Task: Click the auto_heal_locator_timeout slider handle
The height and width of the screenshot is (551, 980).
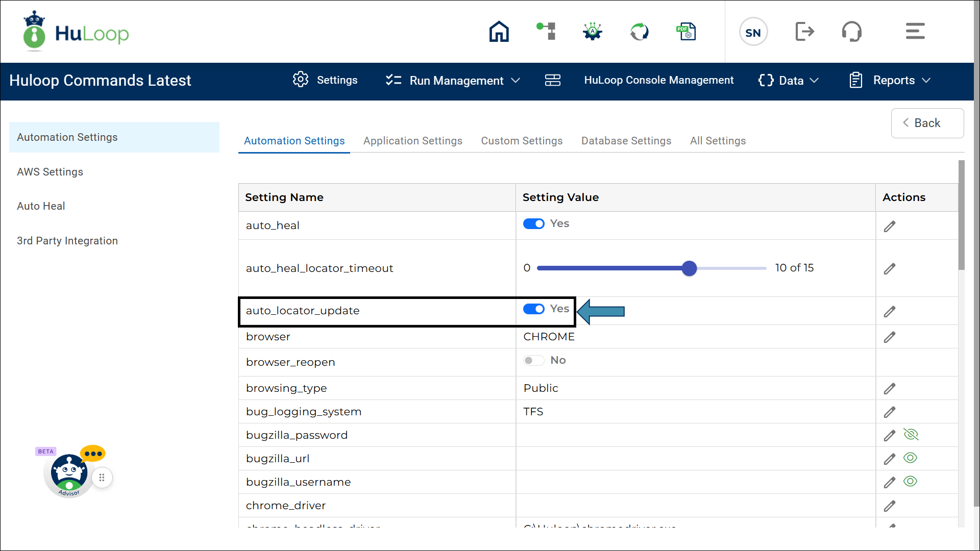Action: click(x=689, y=268)
